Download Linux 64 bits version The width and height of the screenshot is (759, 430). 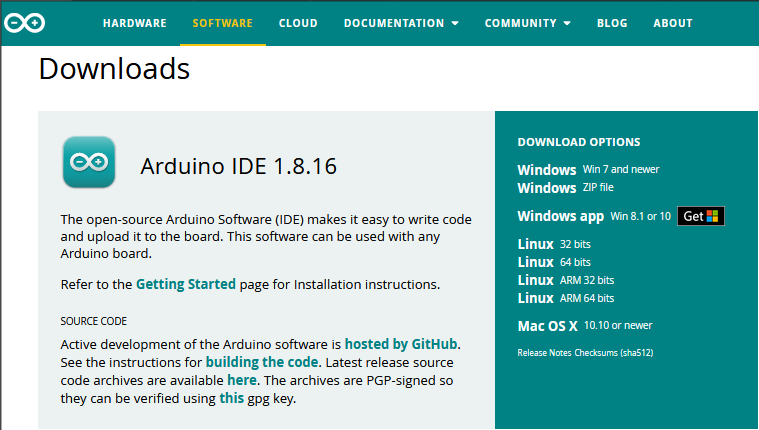pyautogui.click(x=554, y=262)
